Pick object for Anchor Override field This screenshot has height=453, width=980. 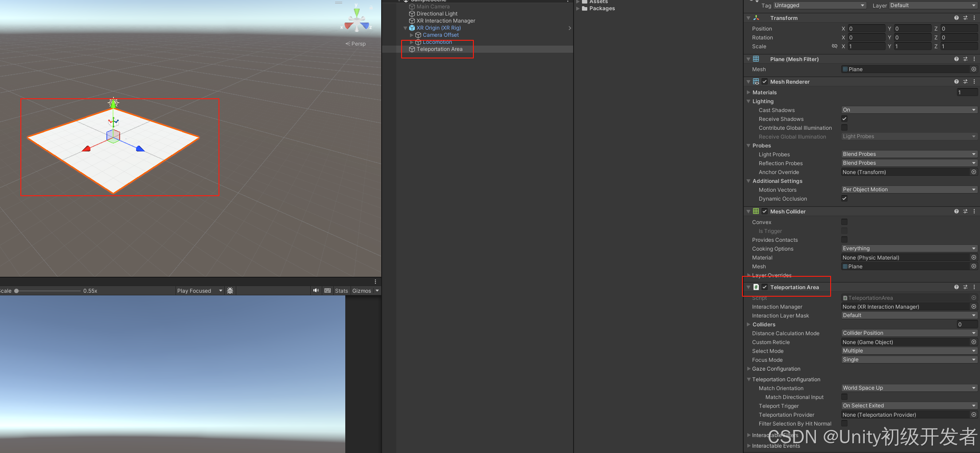point(974,172)
